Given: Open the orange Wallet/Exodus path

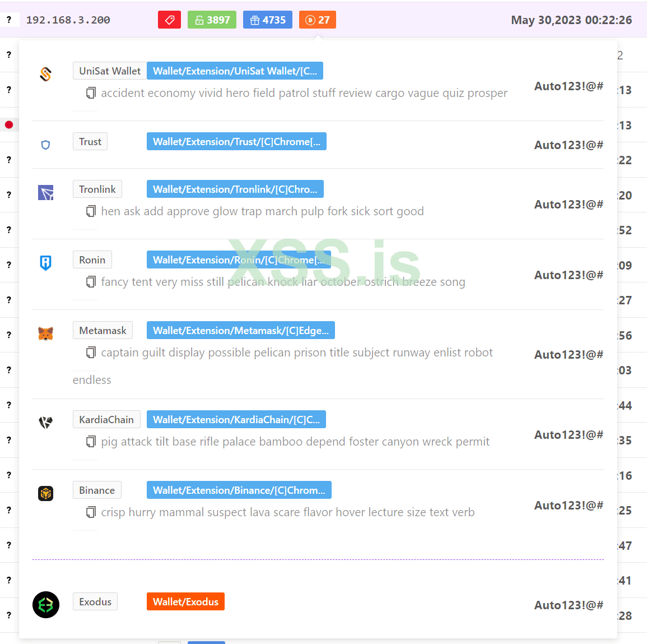Looking at the screenshot, I should tap(185, 601).
